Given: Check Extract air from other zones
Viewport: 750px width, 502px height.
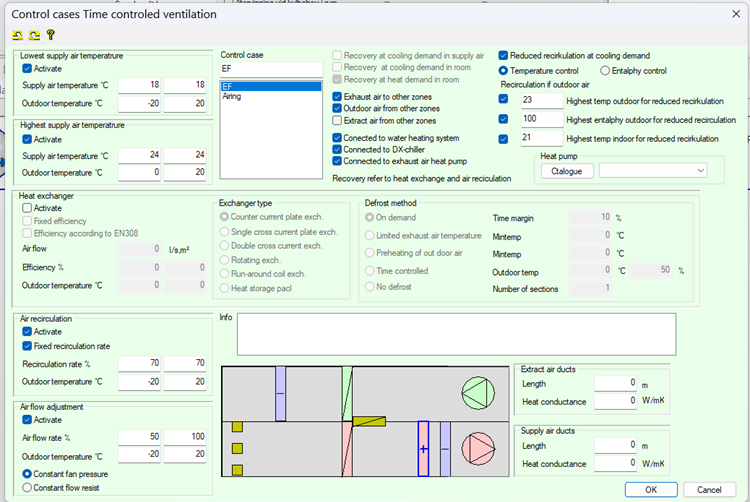Looking at the screenshot, I should click(338, 121).
